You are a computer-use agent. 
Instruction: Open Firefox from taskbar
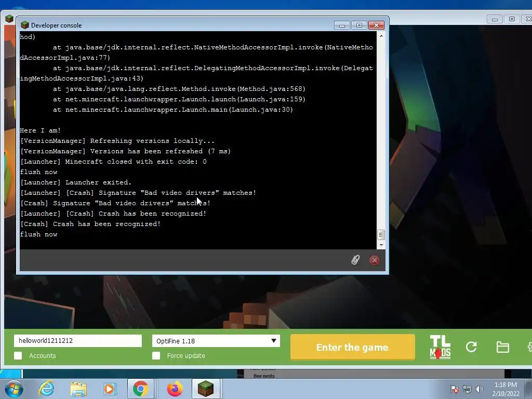tap(175, 389)
